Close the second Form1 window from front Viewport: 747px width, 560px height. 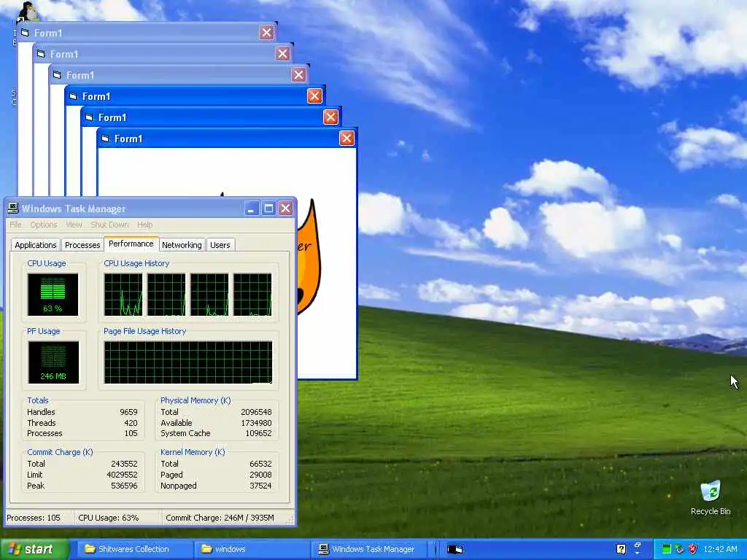(330, 117)
